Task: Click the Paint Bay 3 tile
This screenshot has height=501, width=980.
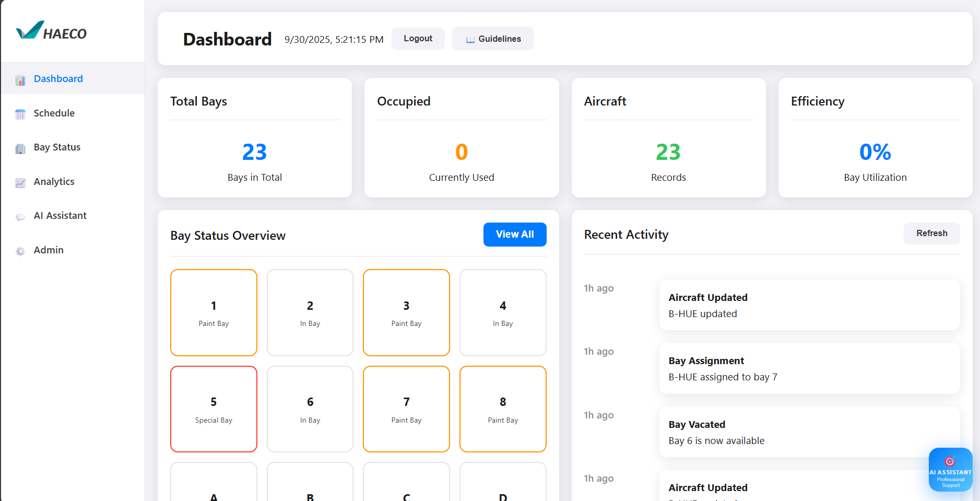Action: [406, 312]
